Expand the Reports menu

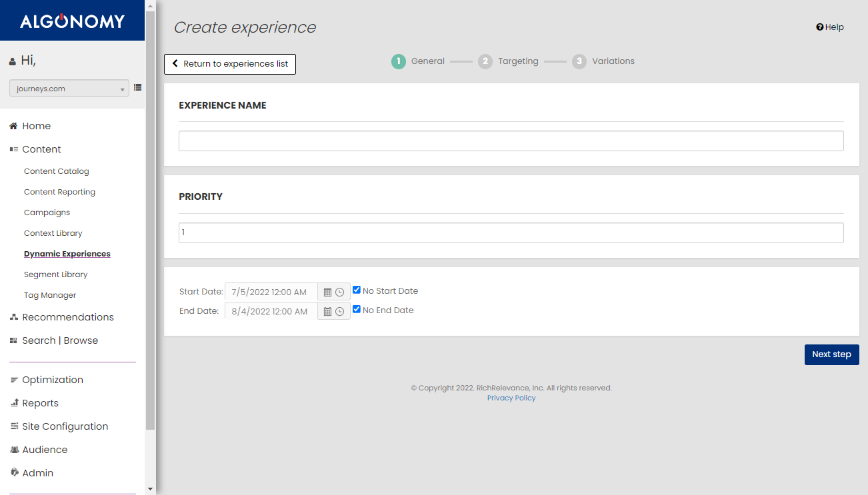pyautogui.click(x=41, y=403)
